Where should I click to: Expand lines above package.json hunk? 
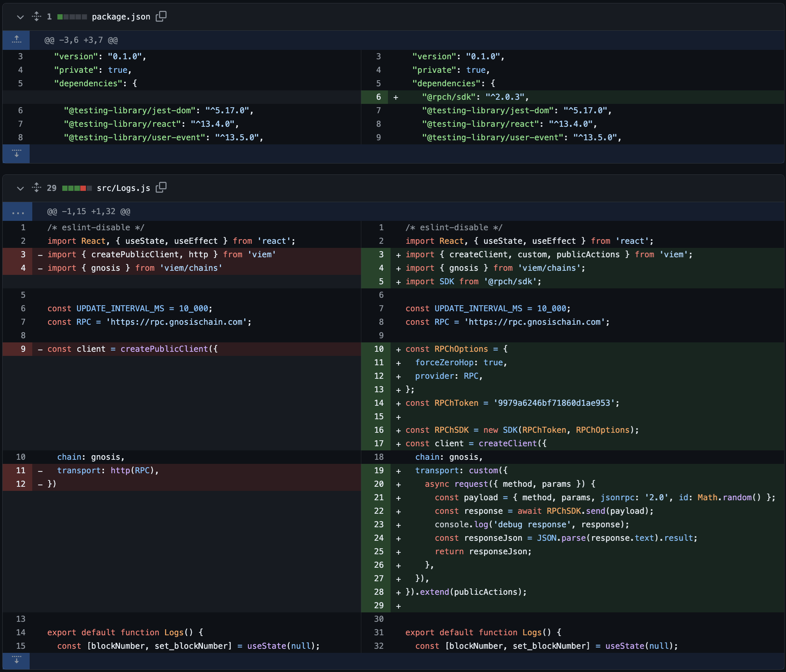point(16,40)
